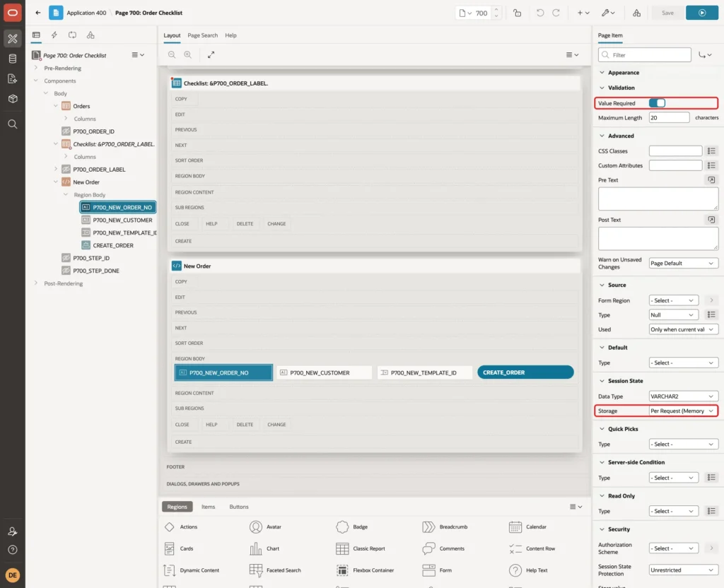Open Custom Attributes picker list icon

click(711, 165)
